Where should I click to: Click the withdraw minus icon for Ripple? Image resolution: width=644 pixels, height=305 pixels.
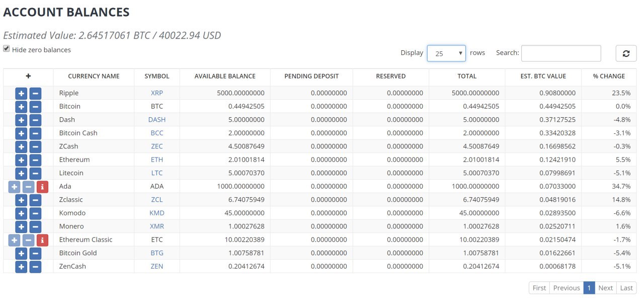point(35,93)
